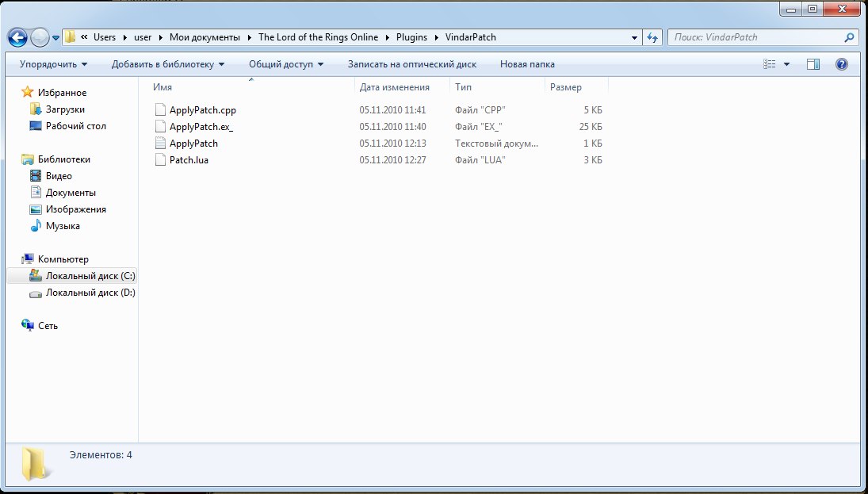
Task: Open the Упорядочить menu
Action: (x=53, y=64)
